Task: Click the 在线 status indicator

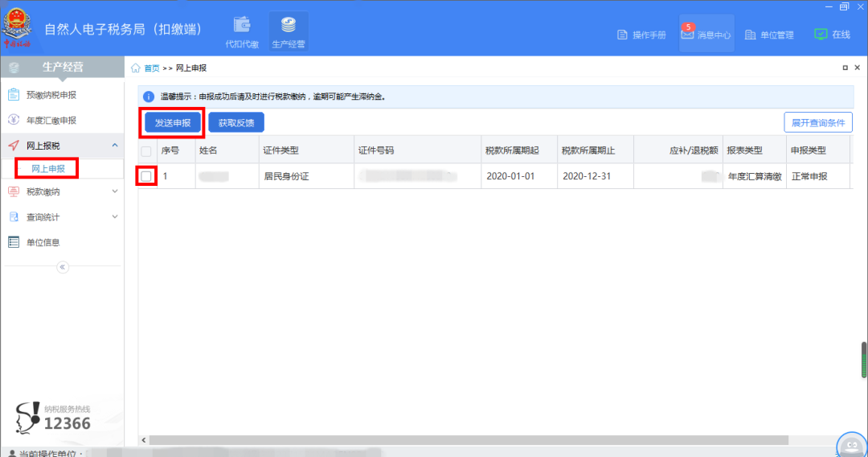Action: click(x=832, y=35)
